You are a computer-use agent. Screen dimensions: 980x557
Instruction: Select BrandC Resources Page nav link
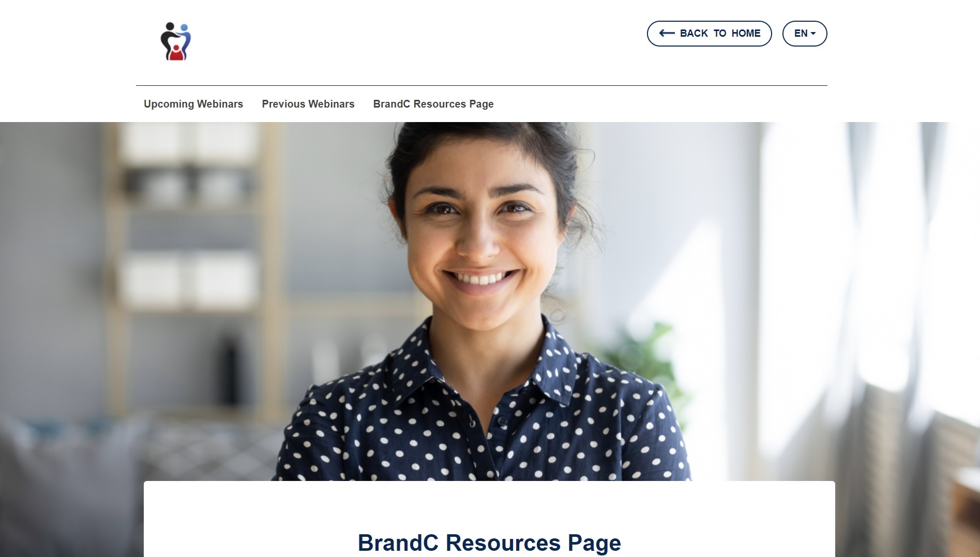tap(433, 104)
